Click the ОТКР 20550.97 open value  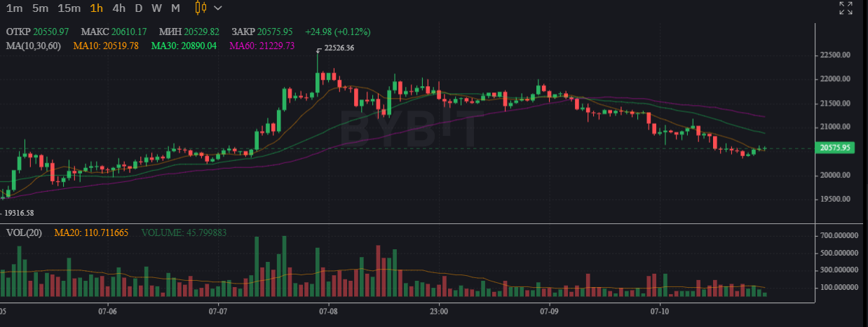point(37,32)
